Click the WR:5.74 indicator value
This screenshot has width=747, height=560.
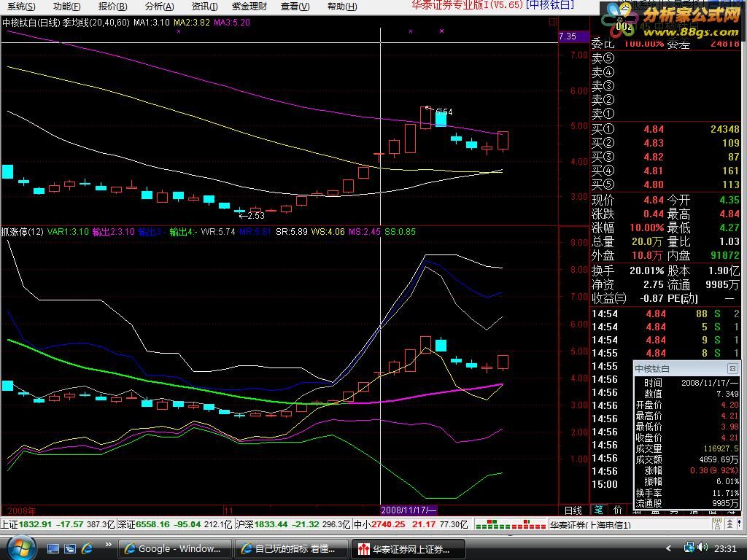tap(217, 232)
